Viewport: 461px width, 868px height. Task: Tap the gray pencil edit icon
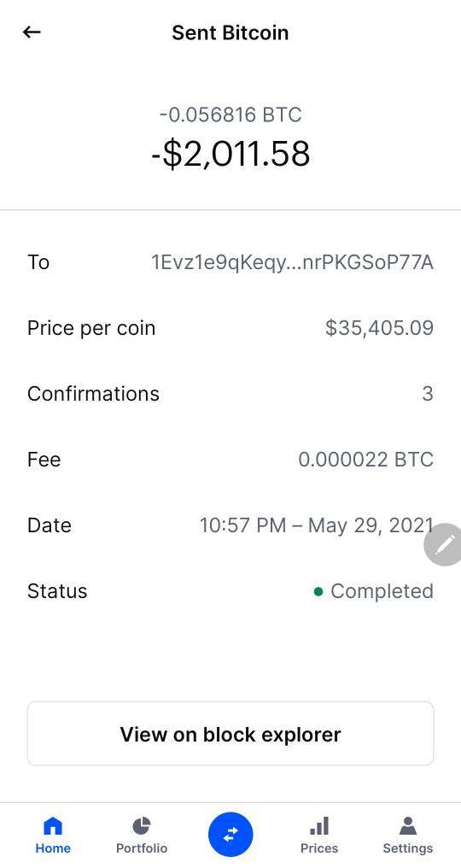click(443, 545)
